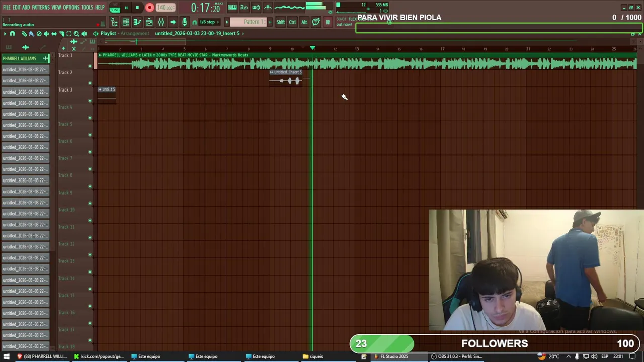Open Arrangement selector in playlist title

(x=135, y=34)
